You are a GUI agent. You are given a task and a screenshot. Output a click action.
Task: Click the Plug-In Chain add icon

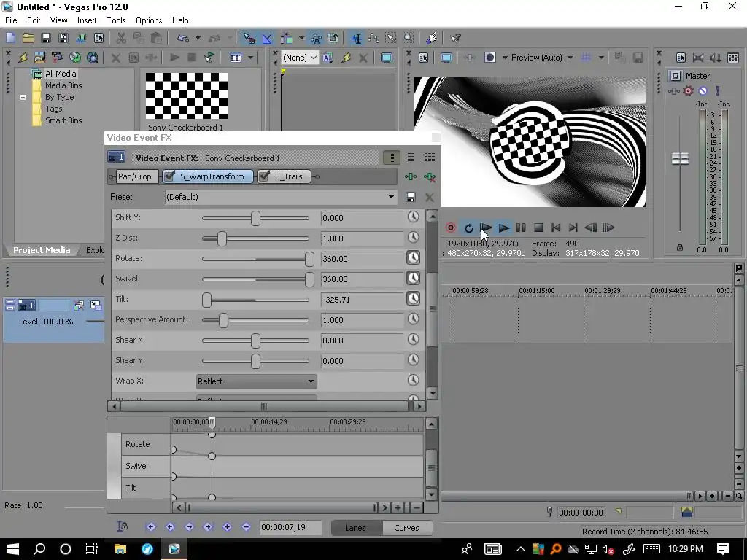point(411,176)
